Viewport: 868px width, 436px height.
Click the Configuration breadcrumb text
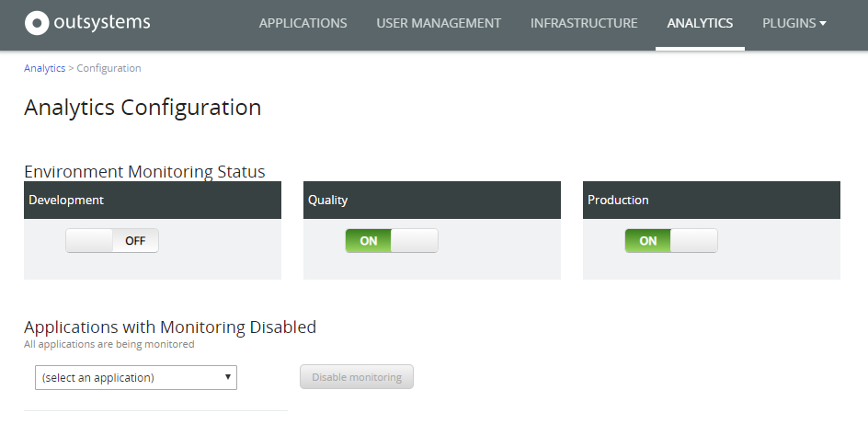point(108,68)
